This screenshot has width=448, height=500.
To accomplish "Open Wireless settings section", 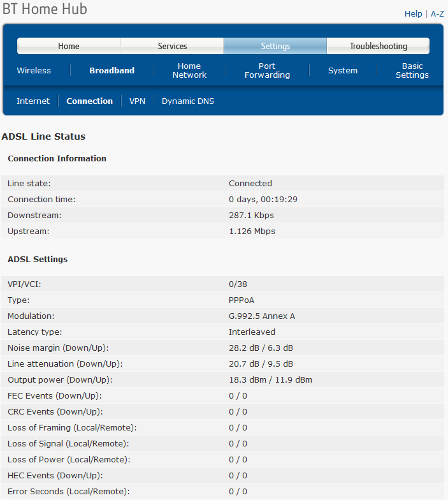I will click(34, 71).
